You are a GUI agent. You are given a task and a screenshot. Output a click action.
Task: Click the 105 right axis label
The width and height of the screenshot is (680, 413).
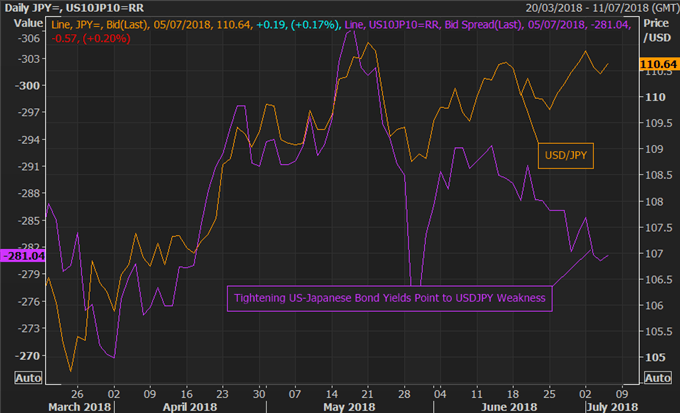click(655, 357)
